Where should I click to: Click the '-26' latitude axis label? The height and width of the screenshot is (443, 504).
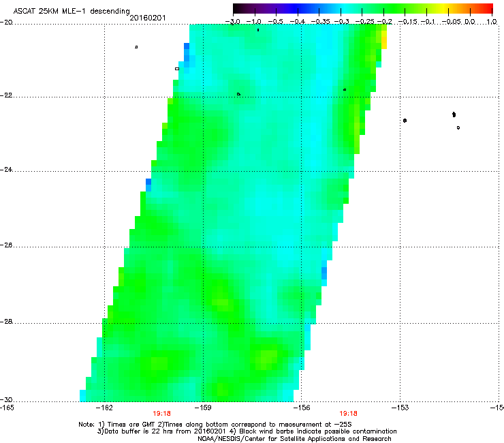[x=6, y=245]
